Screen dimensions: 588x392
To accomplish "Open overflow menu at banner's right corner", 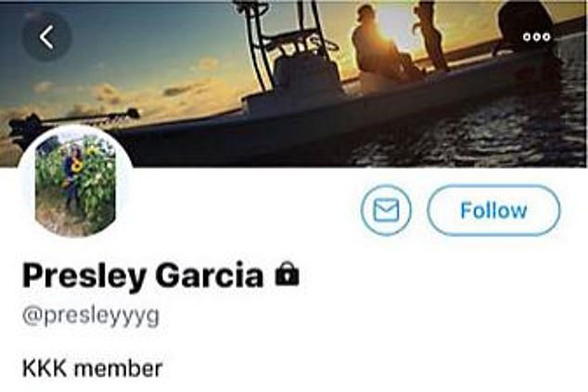I will tap(537, 37).
